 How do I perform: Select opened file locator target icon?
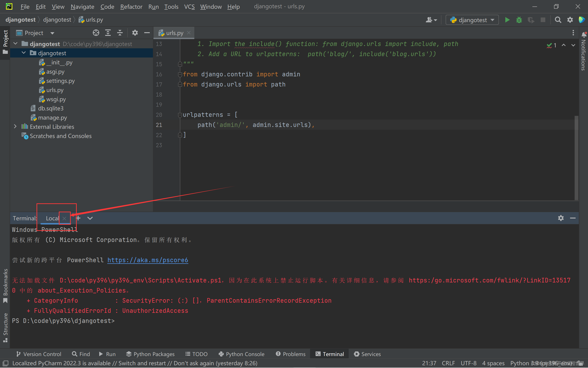96,33
